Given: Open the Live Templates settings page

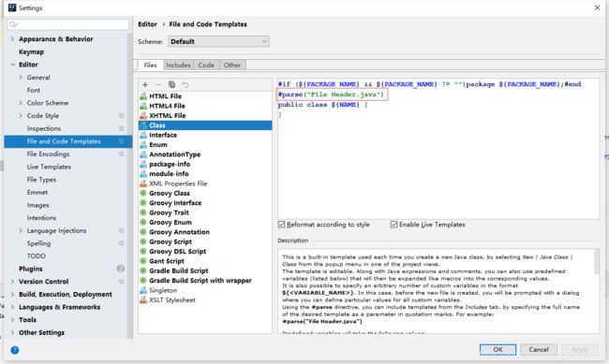Looking at the screenshot, I should pos(49,167).
